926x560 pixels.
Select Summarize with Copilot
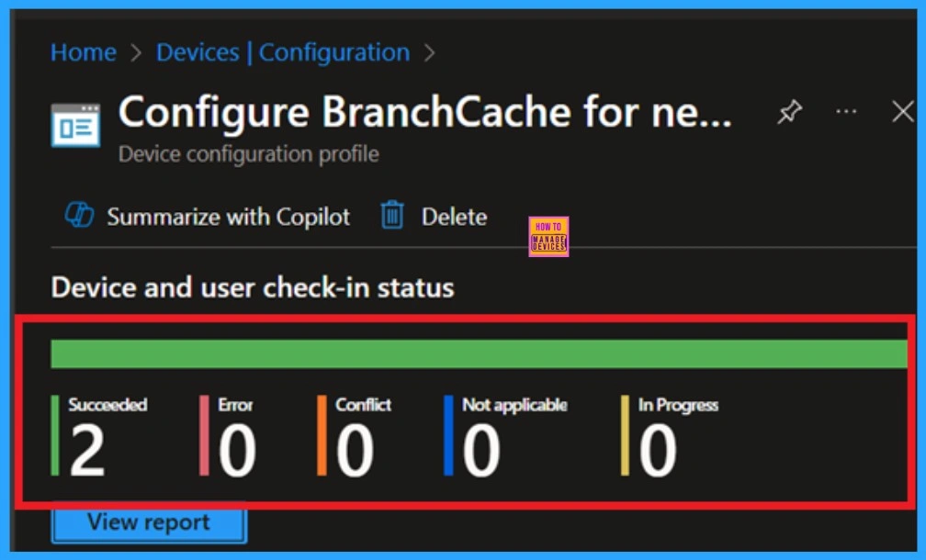click(228, 217)
